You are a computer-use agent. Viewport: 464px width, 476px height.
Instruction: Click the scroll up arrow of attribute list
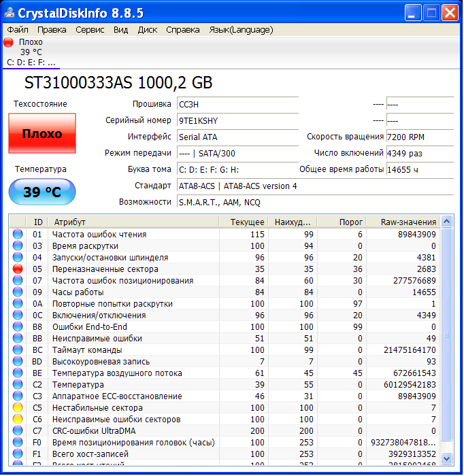click(x=447, y=222)
